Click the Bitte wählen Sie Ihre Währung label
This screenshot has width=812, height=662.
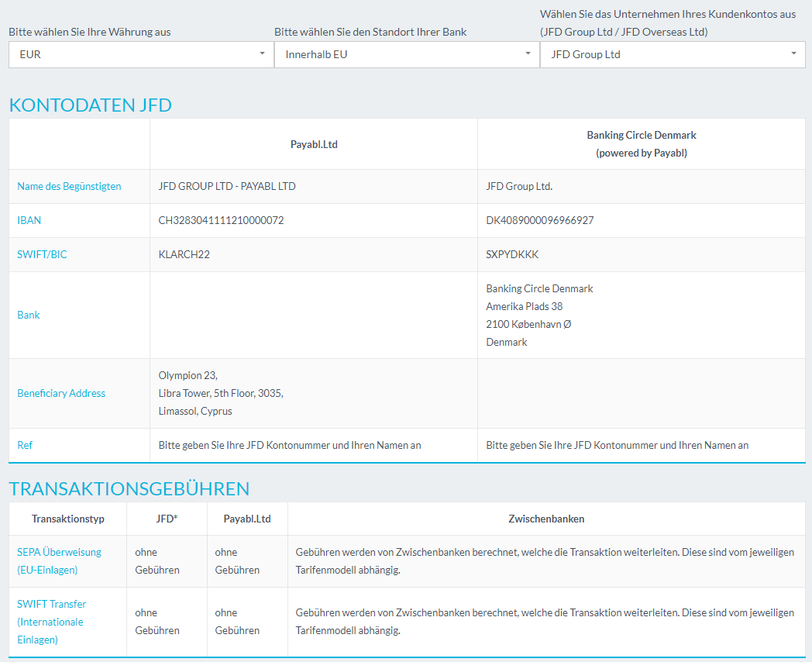[90, 32]
